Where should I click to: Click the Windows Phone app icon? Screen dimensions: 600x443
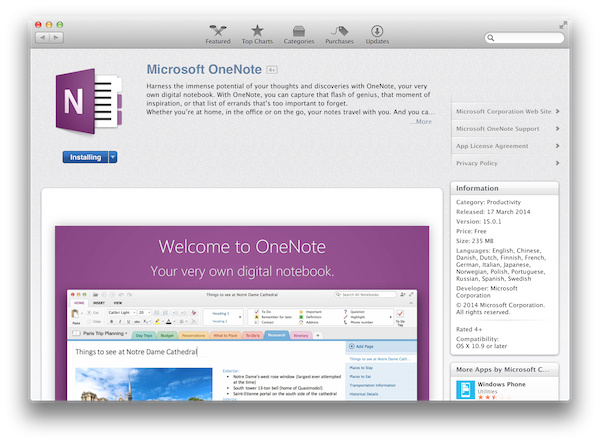pos(466,390)
